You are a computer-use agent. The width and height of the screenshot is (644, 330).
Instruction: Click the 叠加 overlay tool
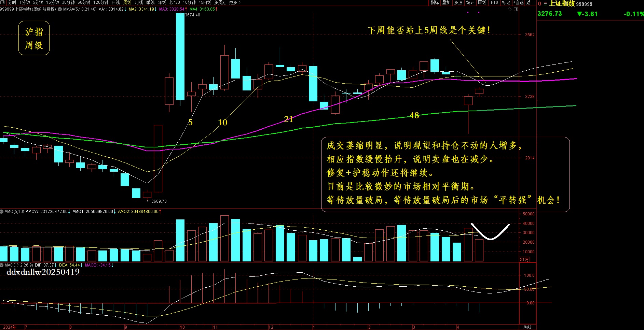click(x=447, y=2)
